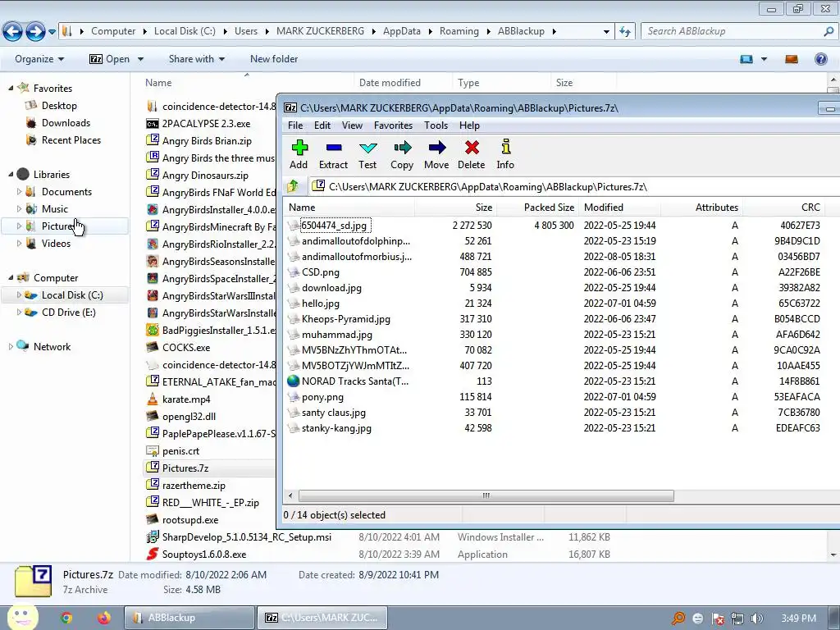This screenshot has width=840, height=630.
Task: Click the Info icon in 7-Zip toolbar
Action: click(x=505, y=147)
